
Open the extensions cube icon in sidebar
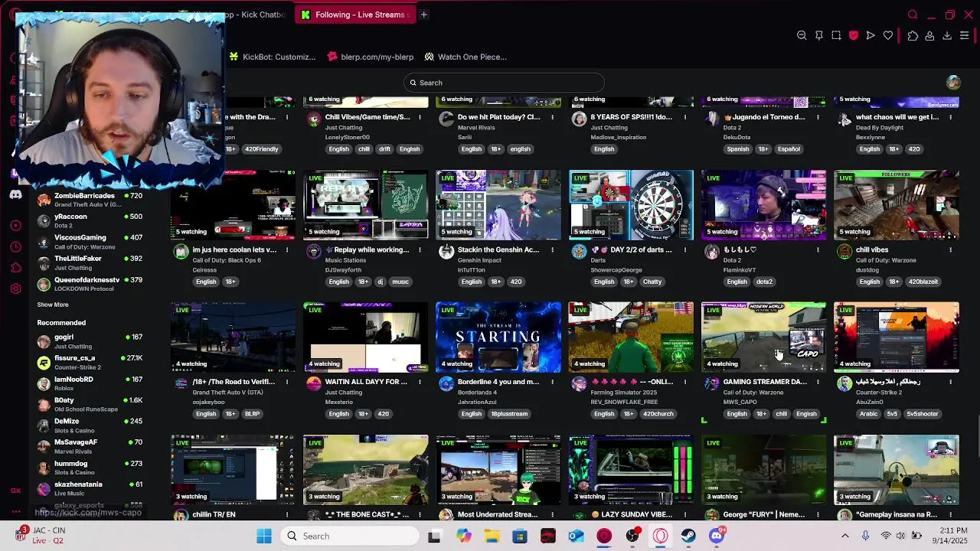coord(15,268)
